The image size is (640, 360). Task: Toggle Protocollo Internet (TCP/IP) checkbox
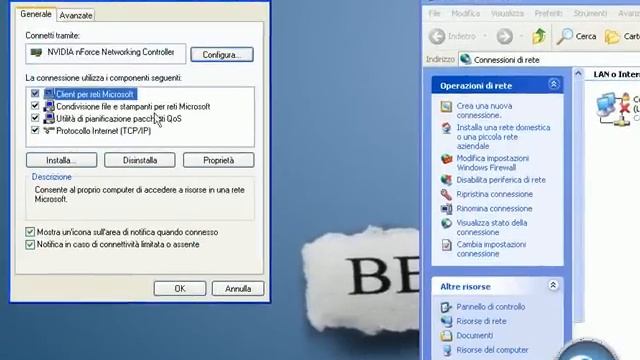(x=35, y=130)
